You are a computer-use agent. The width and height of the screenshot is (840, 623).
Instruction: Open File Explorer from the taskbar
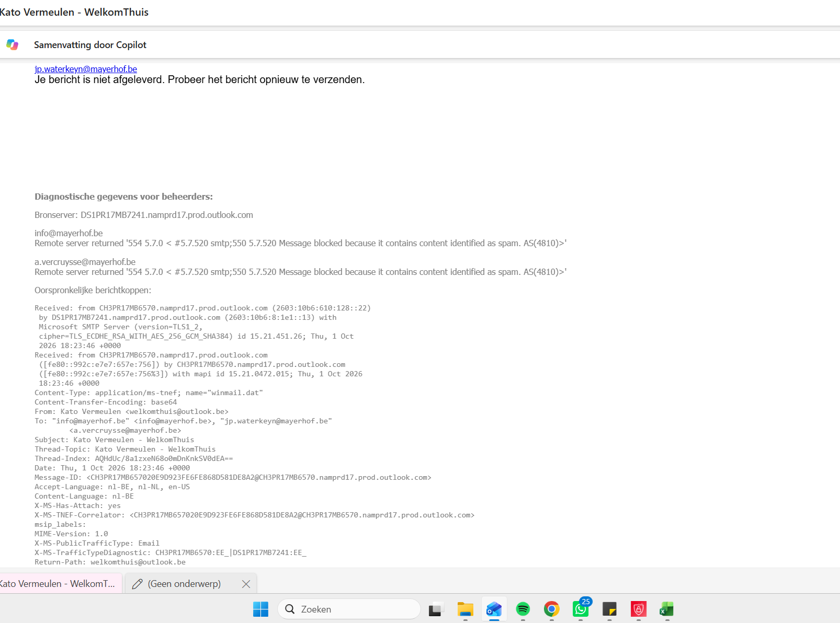465,609
